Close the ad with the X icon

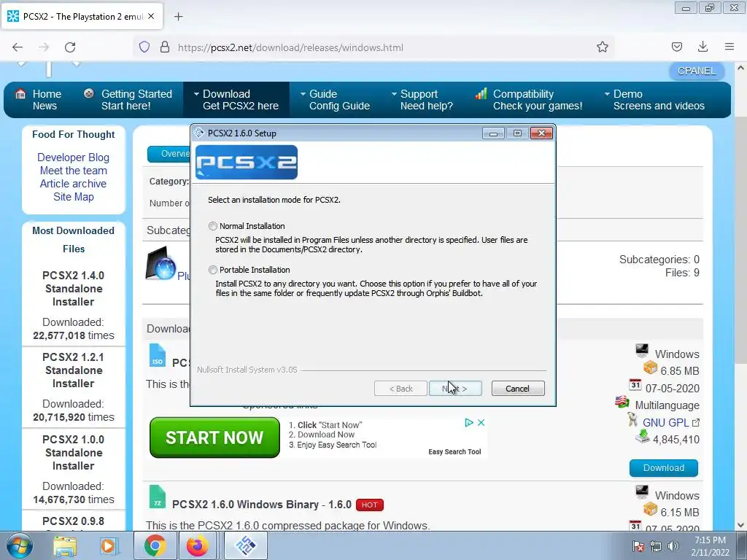click(x=481, y=422)
